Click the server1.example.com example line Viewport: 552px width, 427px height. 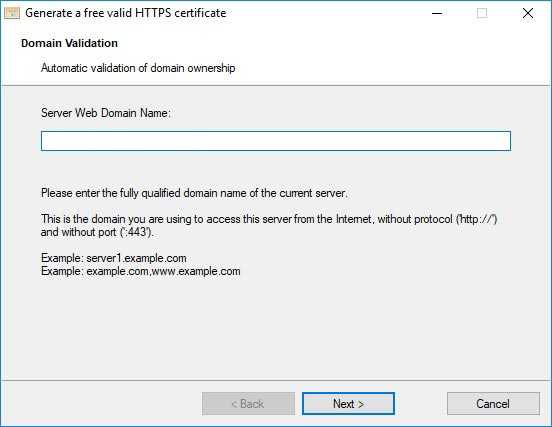pyautogui.click(x=114, y=258)
